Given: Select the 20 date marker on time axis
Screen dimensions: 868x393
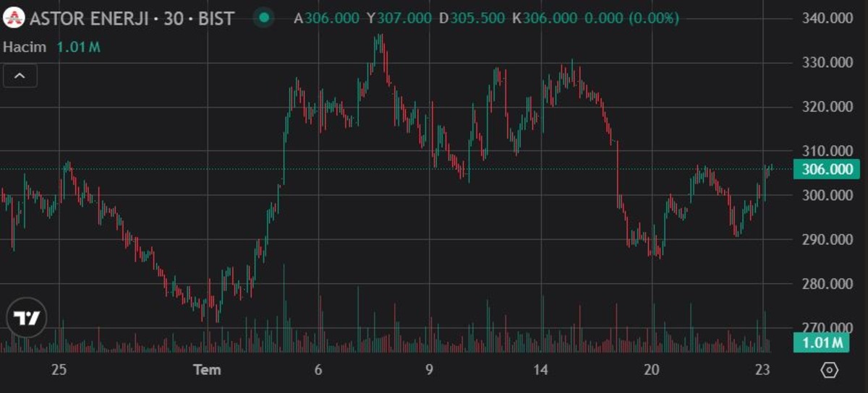Looking at the screenshot, I should (652, 370).
